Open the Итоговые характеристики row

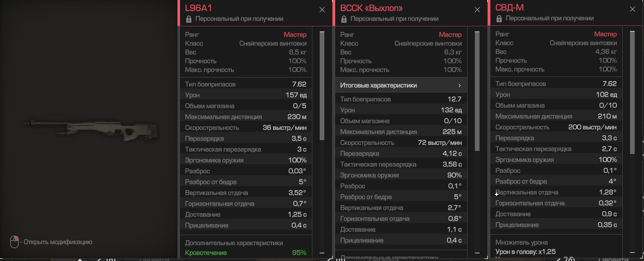click(x=401, y=85)
